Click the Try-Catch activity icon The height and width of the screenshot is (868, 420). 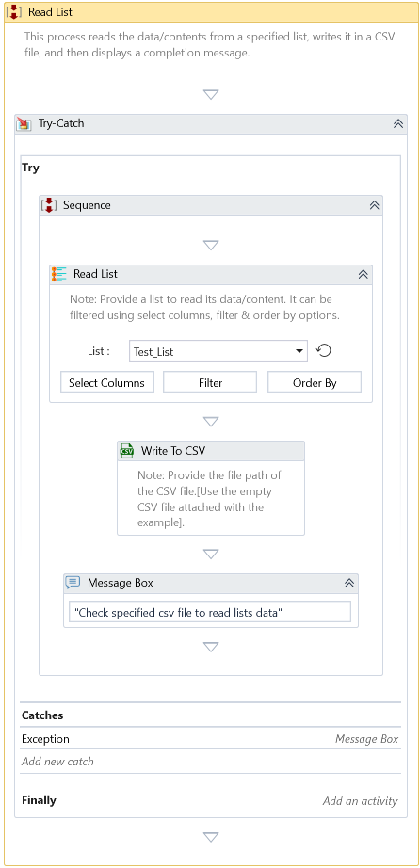24,123
